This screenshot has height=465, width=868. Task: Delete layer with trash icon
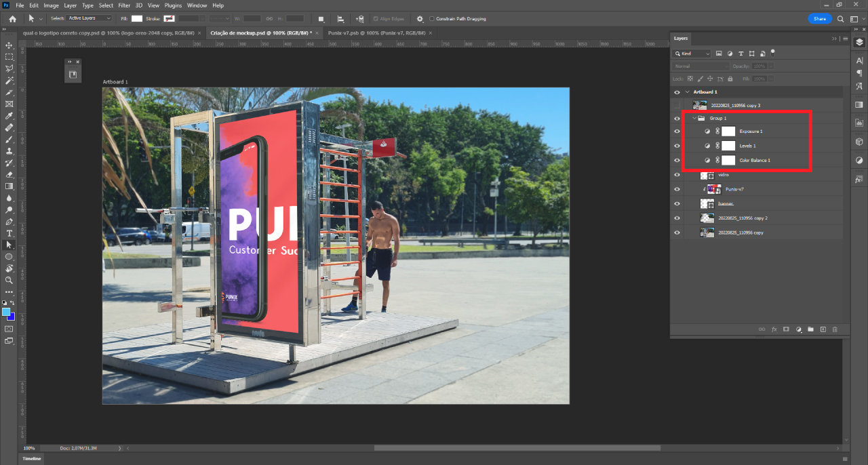835,329
